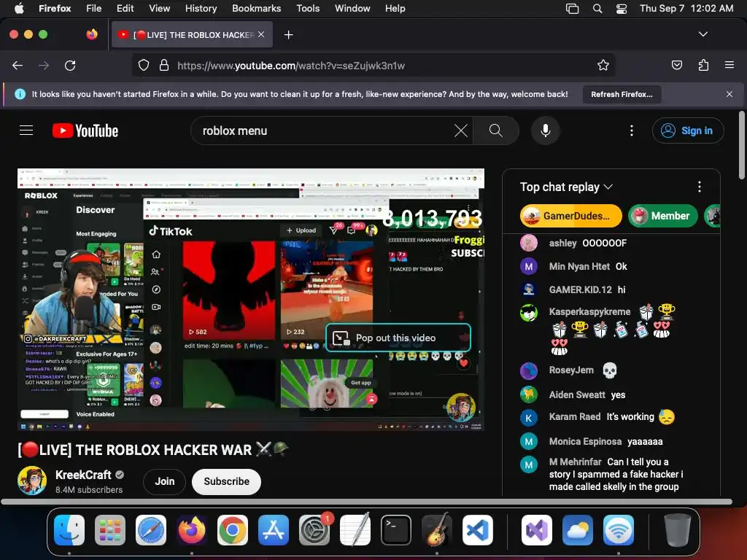The image size is (747, 560).
Task: List all tabs with the chevron
Action: point(703,34)
